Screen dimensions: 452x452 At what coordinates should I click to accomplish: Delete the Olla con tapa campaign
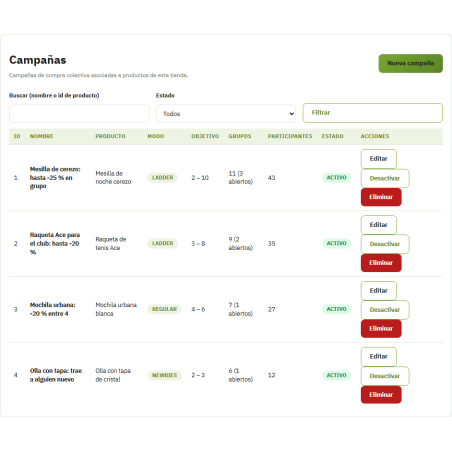click(381, 395)
